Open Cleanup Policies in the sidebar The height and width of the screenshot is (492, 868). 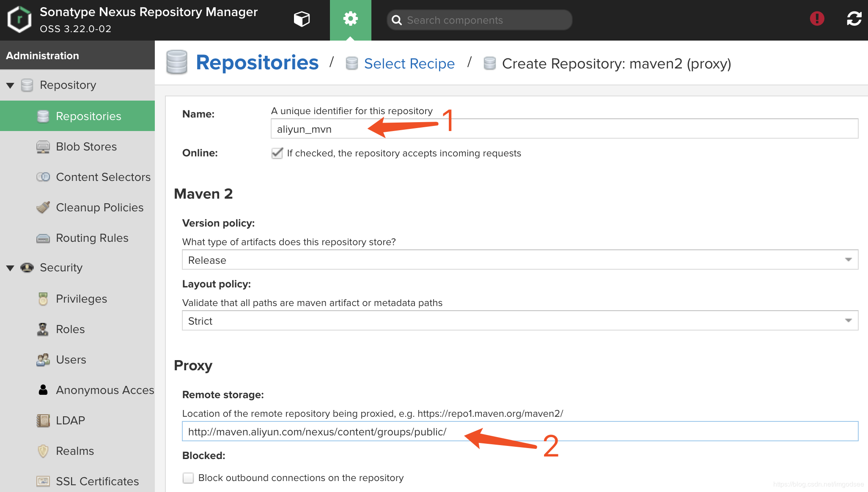coord(99,208)
